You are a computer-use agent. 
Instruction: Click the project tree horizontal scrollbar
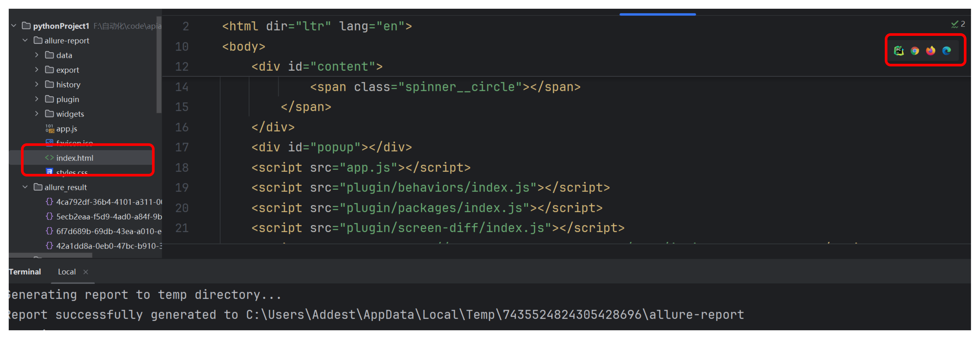click(50, 255)
